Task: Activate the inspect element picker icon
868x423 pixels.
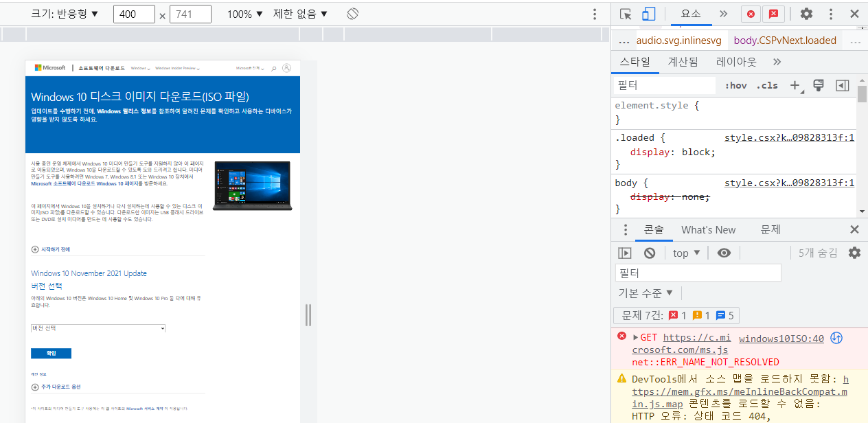Action: click(x=626, y=14)
